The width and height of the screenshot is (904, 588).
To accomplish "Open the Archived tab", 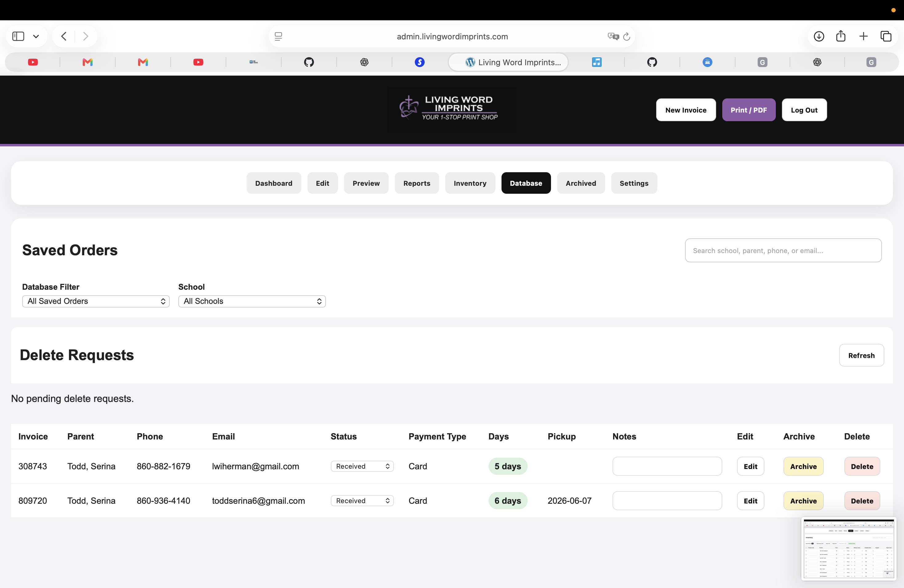I will click(581, 183).
